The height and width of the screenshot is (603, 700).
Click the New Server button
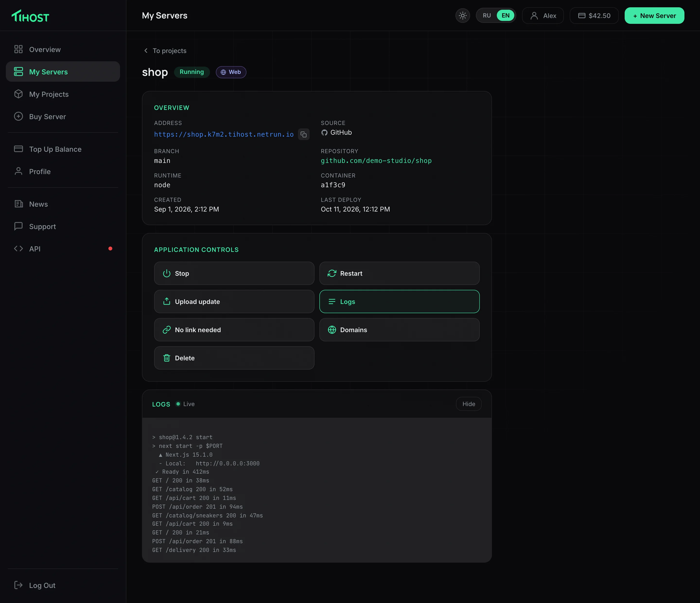tap(654, 16)
